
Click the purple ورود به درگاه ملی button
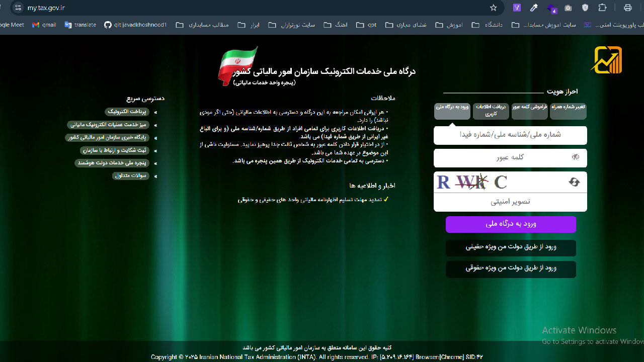click(511, 224)
